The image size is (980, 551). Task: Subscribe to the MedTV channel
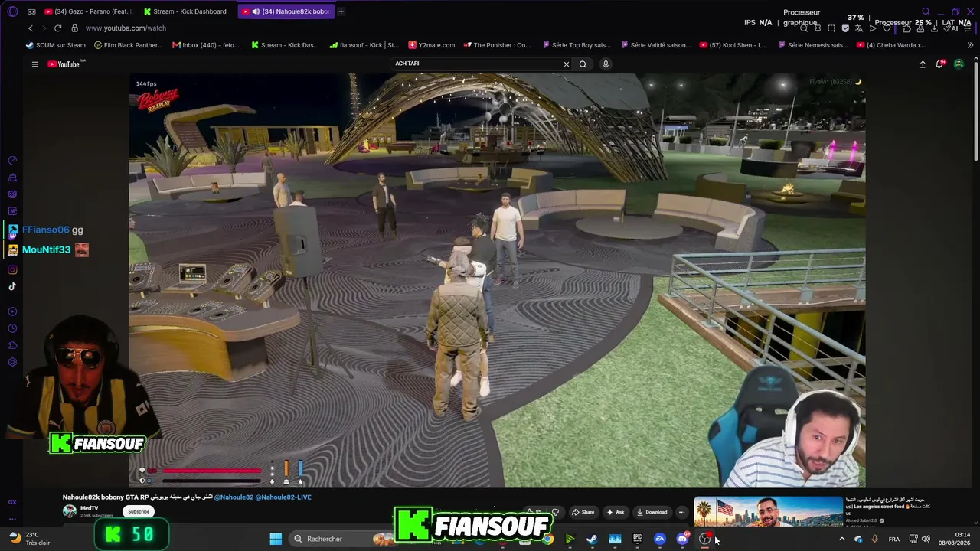point(139,511)
